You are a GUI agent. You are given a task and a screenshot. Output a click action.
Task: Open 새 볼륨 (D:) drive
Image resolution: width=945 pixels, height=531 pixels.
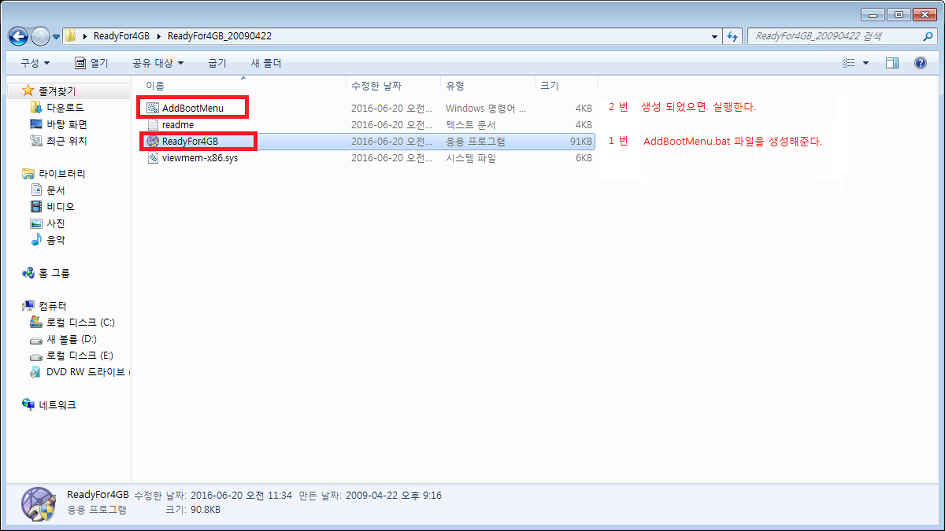[x=71, y=339]
